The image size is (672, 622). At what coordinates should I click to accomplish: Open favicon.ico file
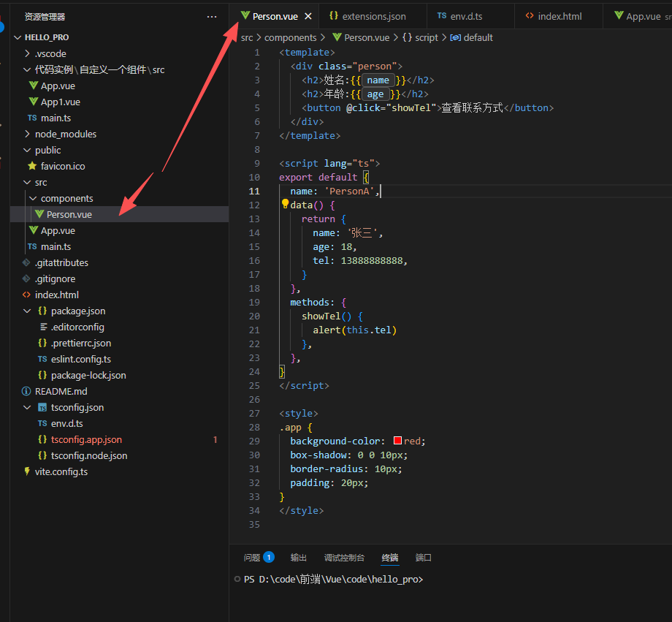point(119,166)
